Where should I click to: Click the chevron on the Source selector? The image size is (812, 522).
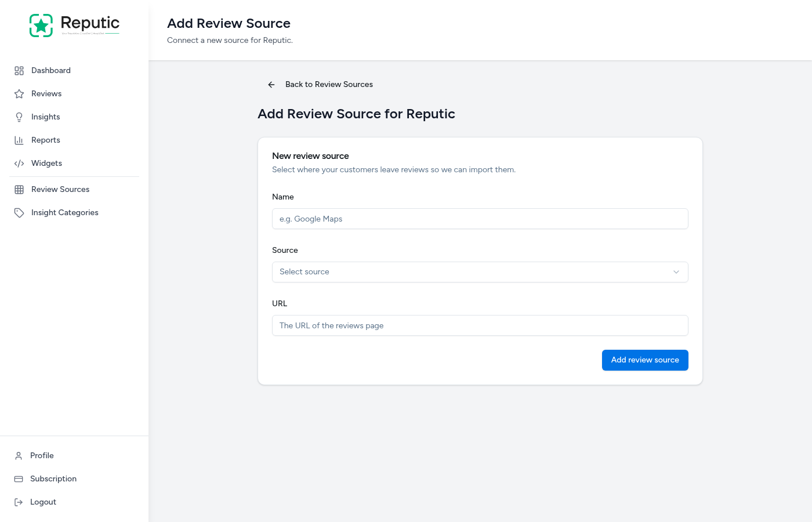click(676, 272)
